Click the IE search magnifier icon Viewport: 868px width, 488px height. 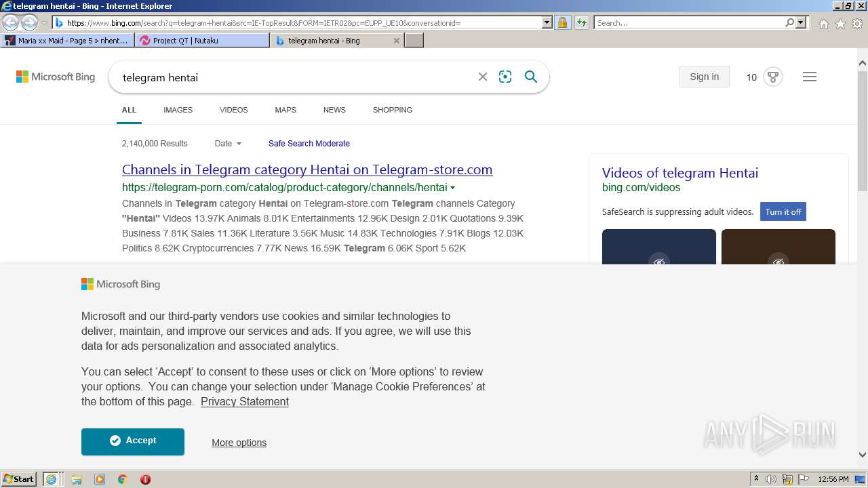[x=789, y=22]
